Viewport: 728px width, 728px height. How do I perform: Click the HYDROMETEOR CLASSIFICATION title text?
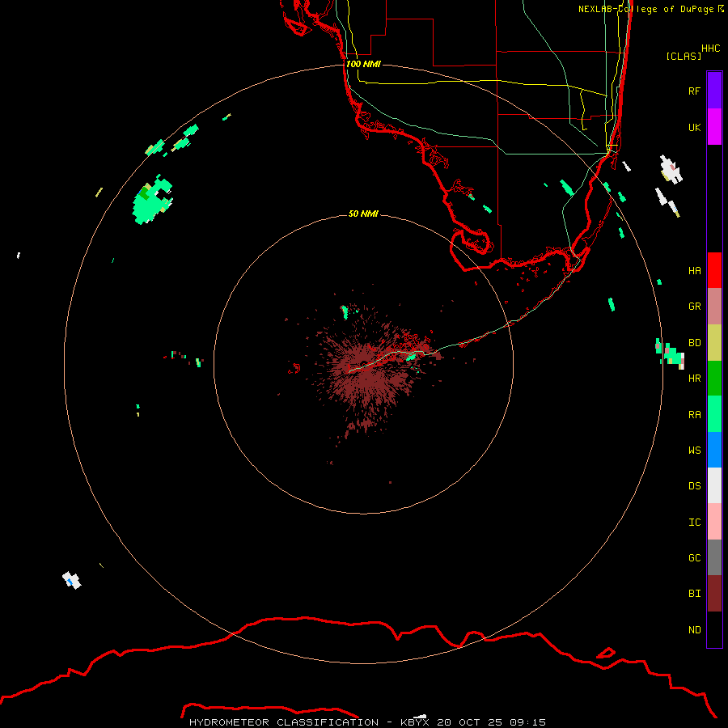[x=284, y=722]
